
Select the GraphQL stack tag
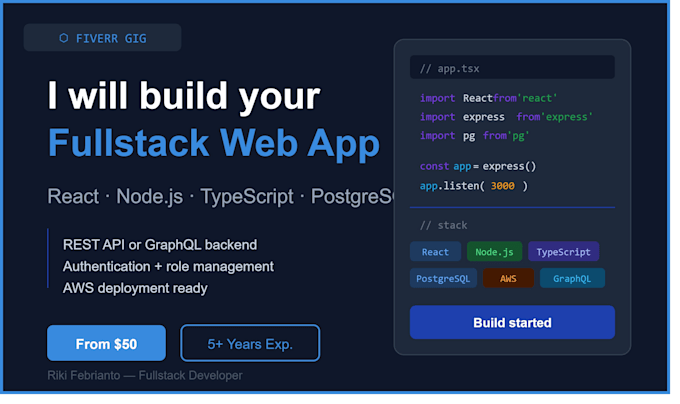pyautogui.click(x=572, y=278)
